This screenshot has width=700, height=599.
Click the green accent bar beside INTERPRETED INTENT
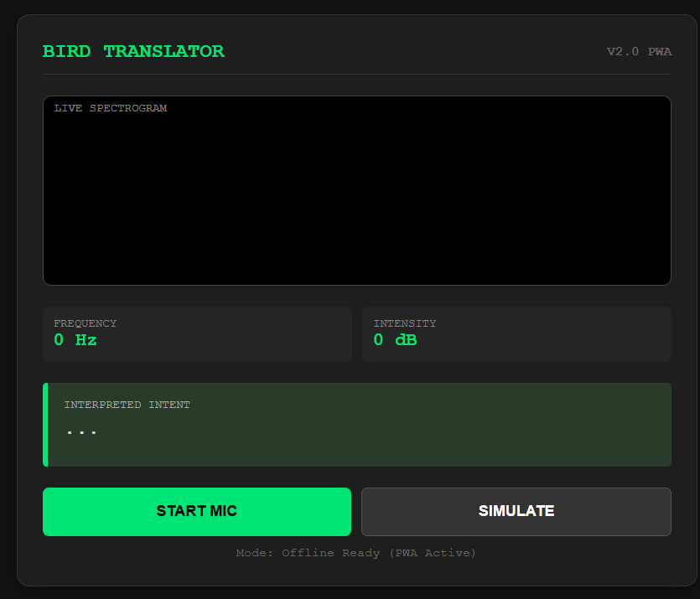[x=44, y=425]
